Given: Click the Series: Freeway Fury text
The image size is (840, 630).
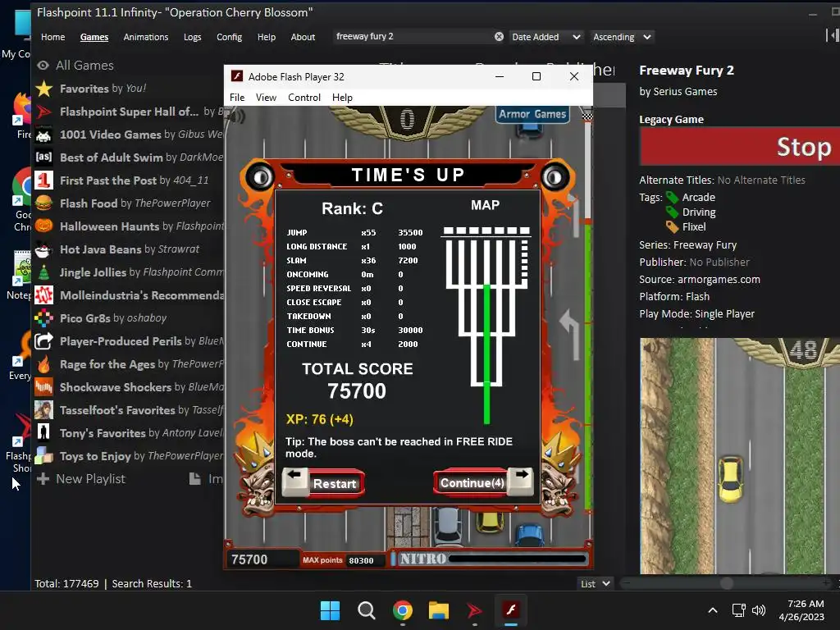Looking at the screenshot, I should click(688, 244).
